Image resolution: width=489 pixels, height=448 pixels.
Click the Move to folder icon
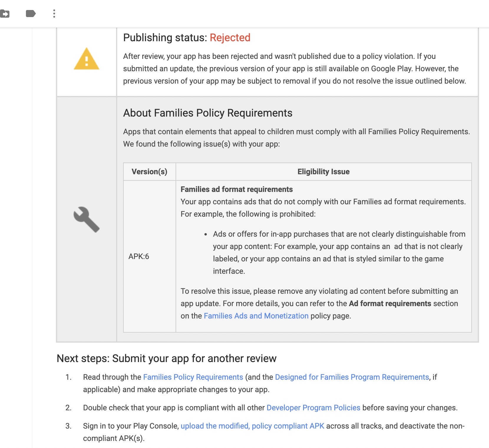point(5,14)
